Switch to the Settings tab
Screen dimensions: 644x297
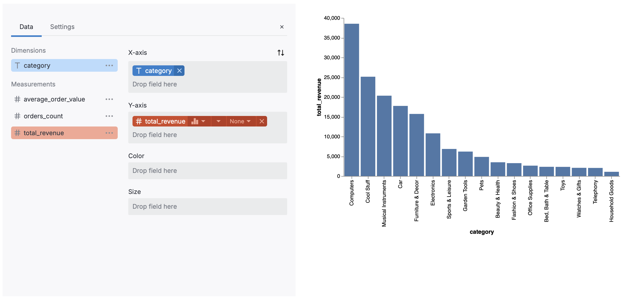[62, 27]
